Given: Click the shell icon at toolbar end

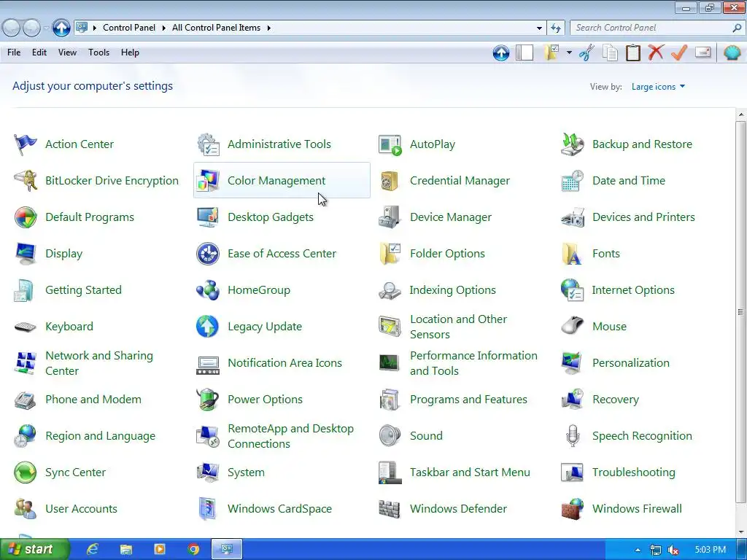Looking at the screenshot, I should [x=732, y=52].
